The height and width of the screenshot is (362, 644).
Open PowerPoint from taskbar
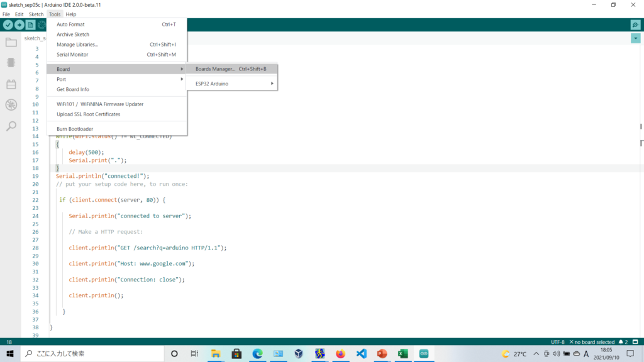[x=382, y=353]
